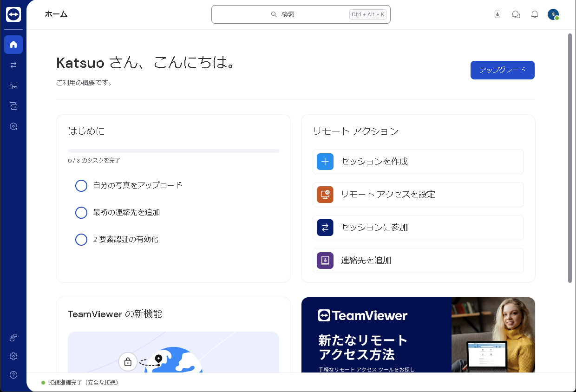Open the admin settings icon near sidebar bottom
This screenshot has height=392, width=576.
tap(13, 338)
